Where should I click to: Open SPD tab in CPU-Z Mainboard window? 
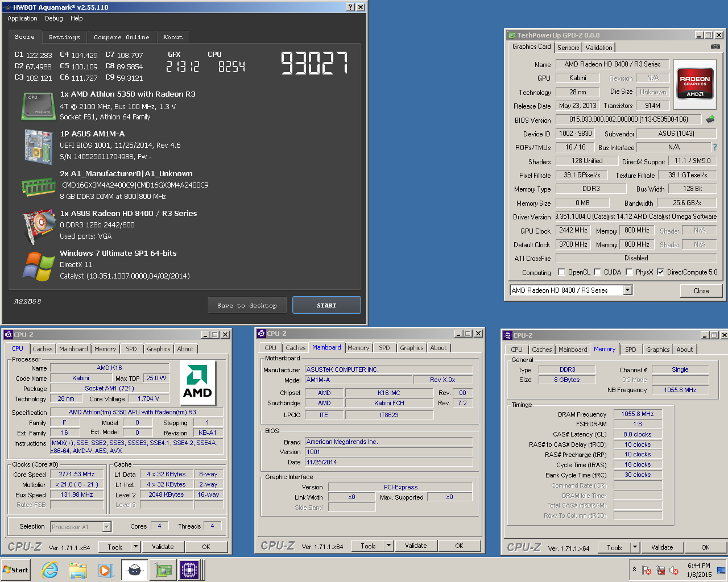(384, 348)
